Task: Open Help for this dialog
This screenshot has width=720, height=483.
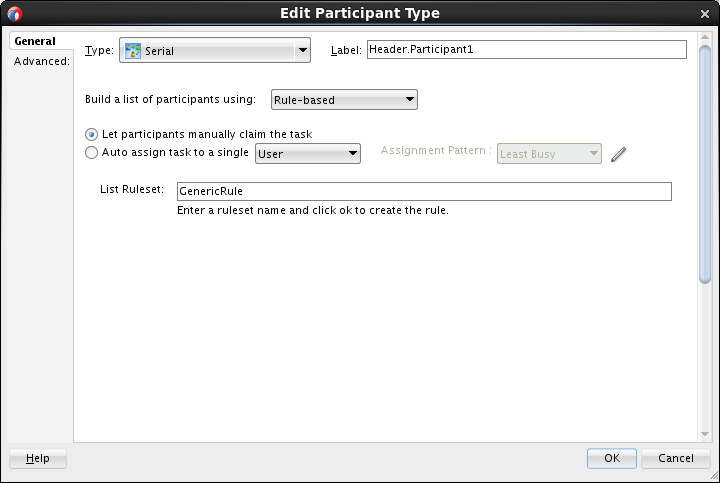Action: 38,458
